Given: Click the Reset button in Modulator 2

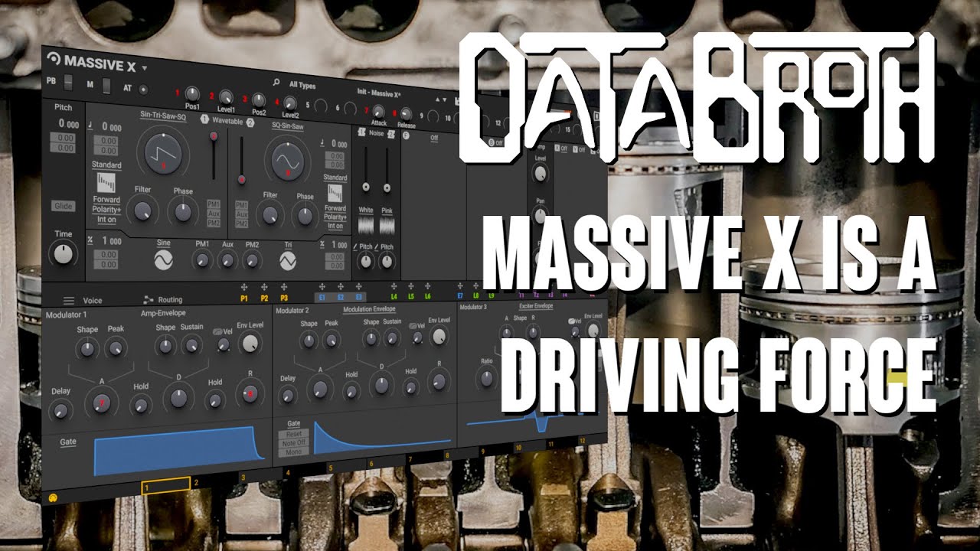Looking at the screenshot, I should tap(293, 434).
